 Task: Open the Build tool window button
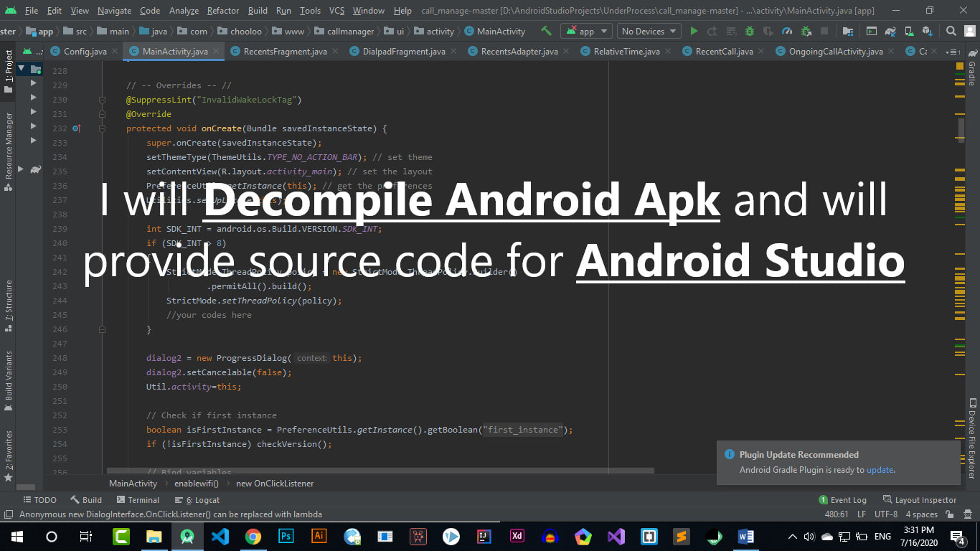[x=86, y=500]
